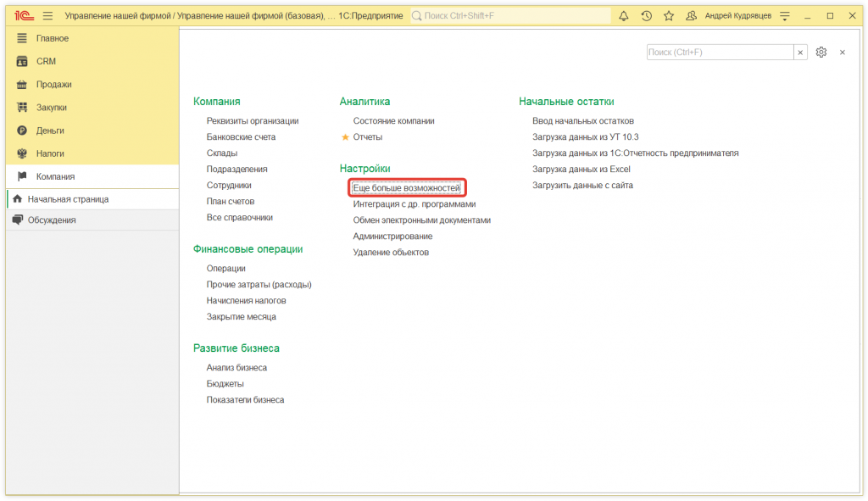Viewport: 868px width, 501px height.
Task: Click the notifications bell icon
Action: pyautogui.click(x=624, y=16)
